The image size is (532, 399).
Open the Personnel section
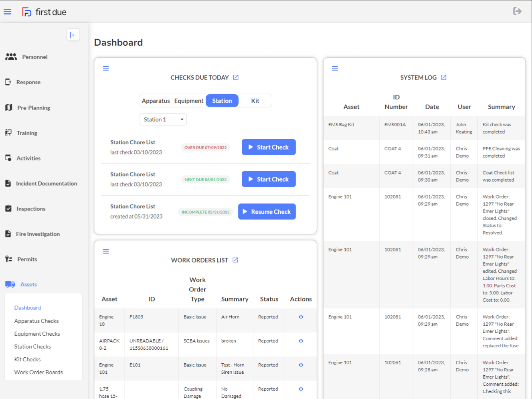click(35, 57)
